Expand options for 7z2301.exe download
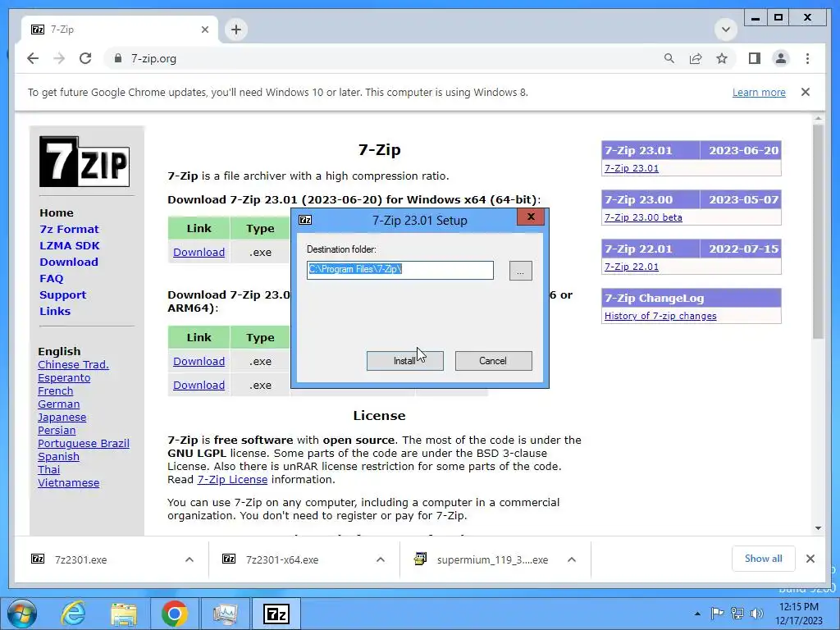The height and width of the screenshot is (630, 840). click(189, 559)
